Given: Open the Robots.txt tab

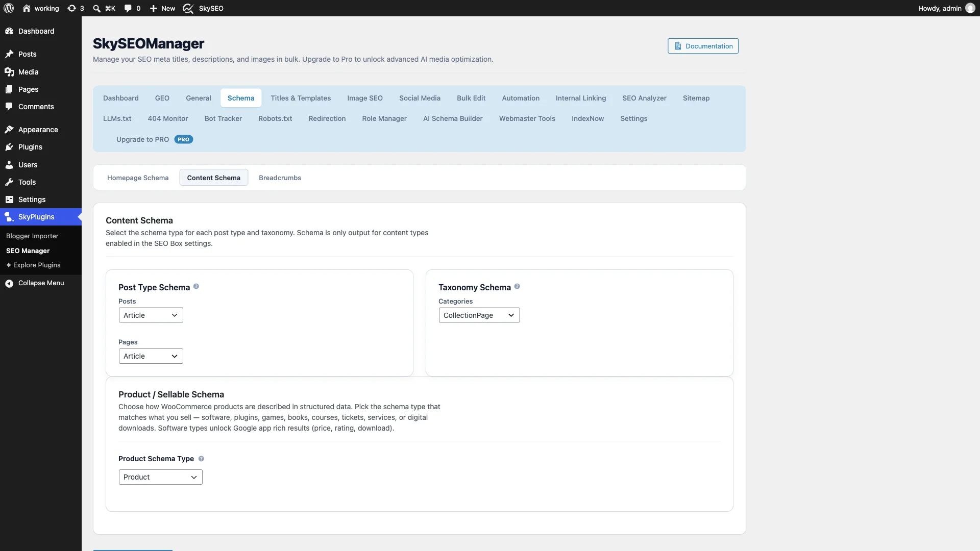Looking at the screenshot, I should coord(275,118).
